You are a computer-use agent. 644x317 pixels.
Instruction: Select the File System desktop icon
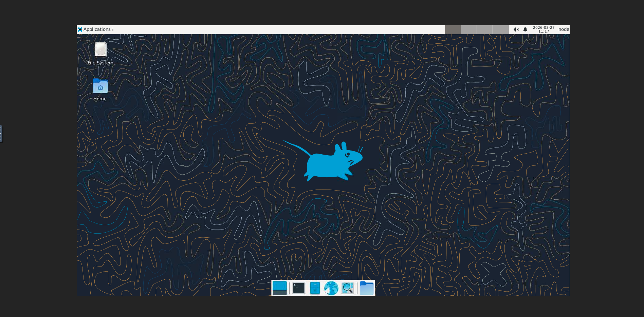100,50
